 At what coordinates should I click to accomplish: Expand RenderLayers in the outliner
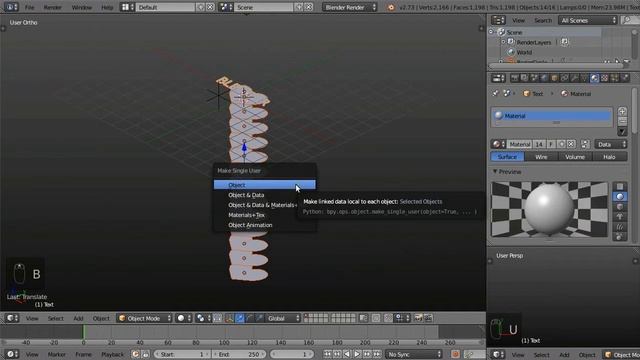503,42
